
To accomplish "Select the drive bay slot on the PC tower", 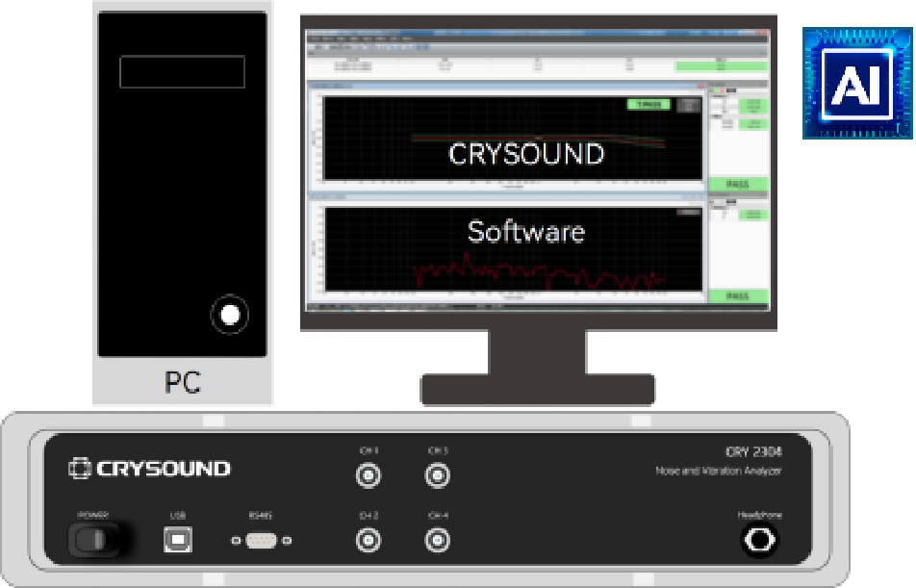I will [x=182, y=72].
